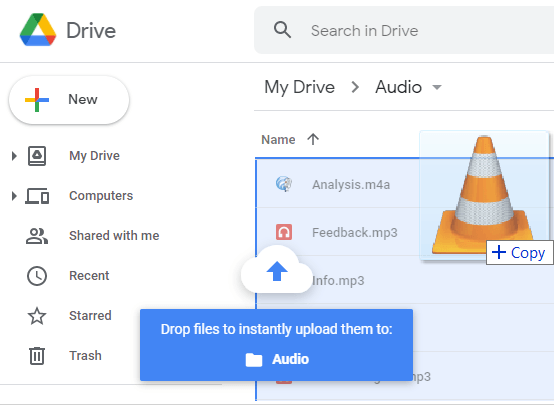Click the Trash bin icon
The width and height of the screenshot is (554, 405).
click(x=37, y=356)
